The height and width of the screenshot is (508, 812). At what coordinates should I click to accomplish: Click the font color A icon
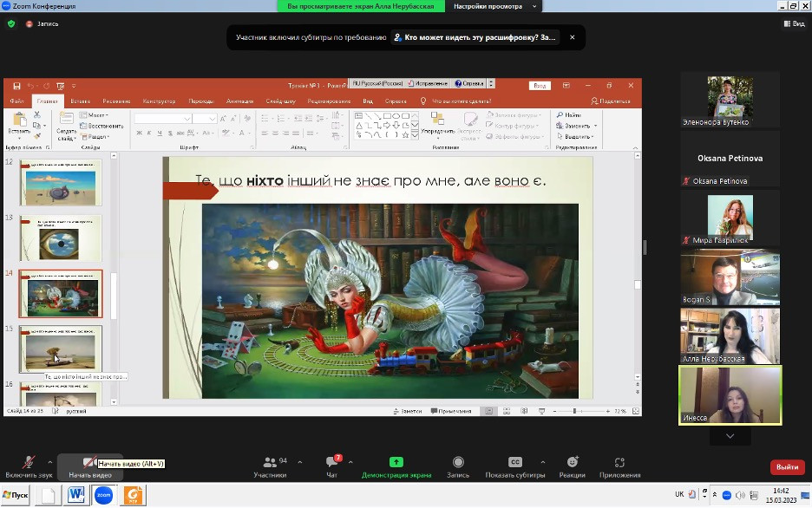click(242, 133)
